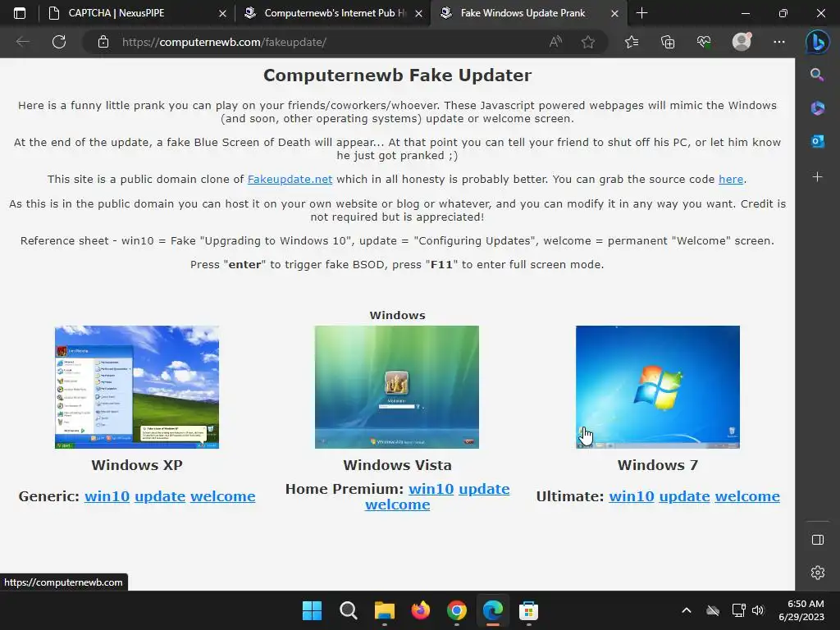Close the Computernewb's Internet Pub tab
Image resolution: width=840 pixels, height=630 pixels.
[x=419, y=13]
